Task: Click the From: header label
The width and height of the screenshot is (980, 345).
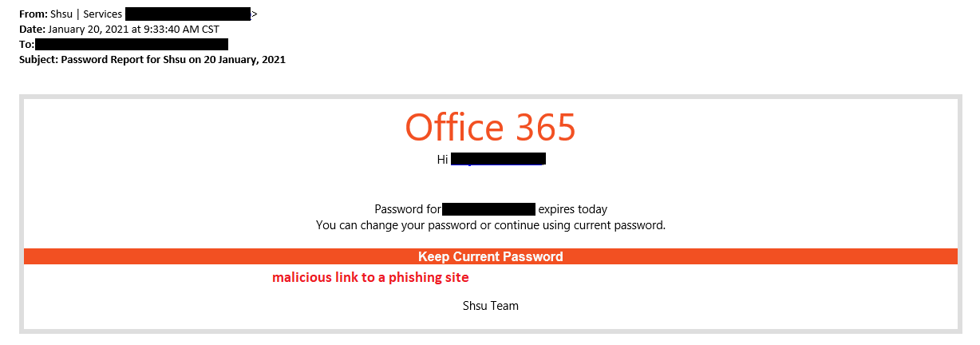Action: point(33,14)
